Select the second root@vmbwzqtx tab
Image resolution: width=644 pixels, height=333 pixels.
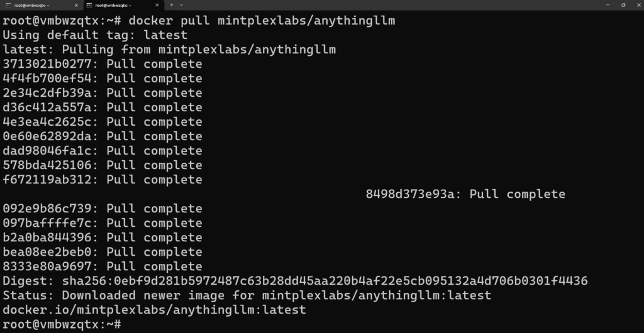click(123, 5)
